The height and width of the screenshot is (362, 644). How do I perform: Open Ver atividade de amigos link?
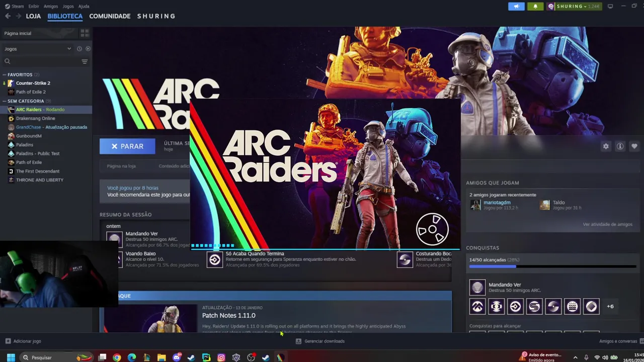tap(607, 224)
